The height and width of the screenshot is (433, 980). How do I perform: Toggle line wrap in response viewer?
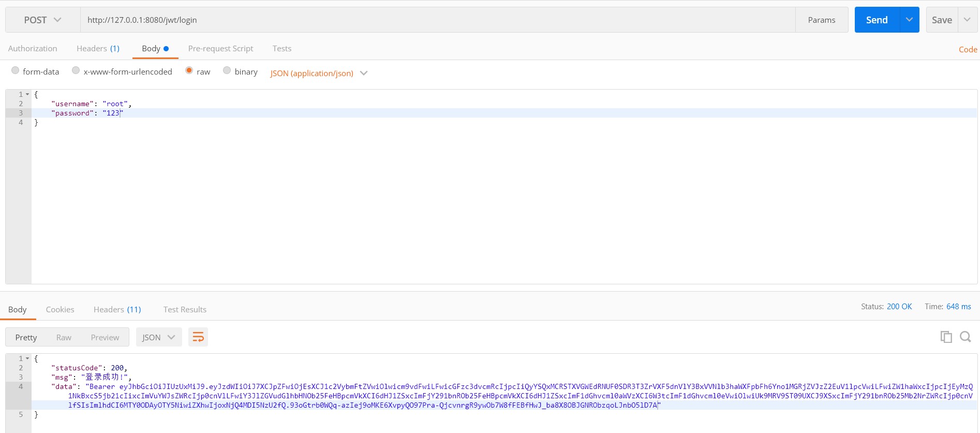point(198,337)
